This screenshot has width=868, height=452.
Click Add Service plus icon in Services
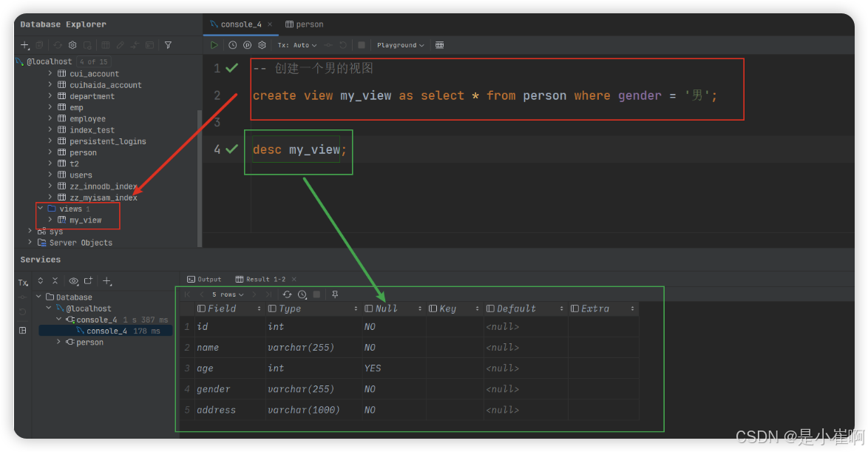107,281
